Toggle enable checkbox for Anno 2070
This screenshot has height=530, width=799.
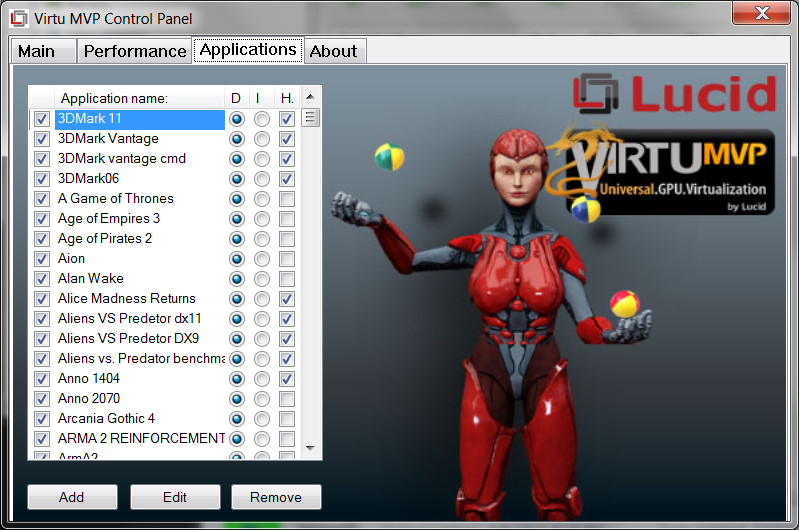tap(42, 399)
